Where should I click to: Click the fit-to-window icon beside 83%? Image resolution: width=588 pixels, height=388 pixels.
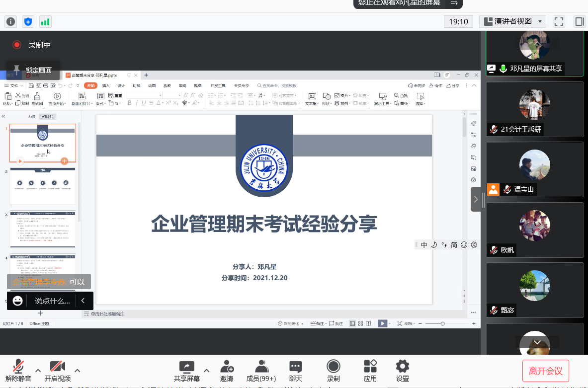(400, 323)
